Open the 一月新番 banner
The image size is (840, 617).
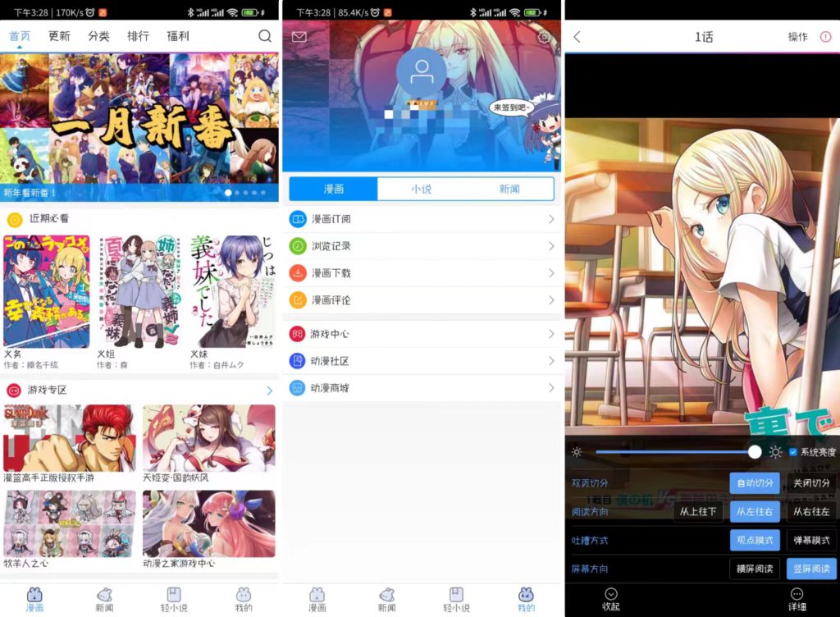pos(139,127)
